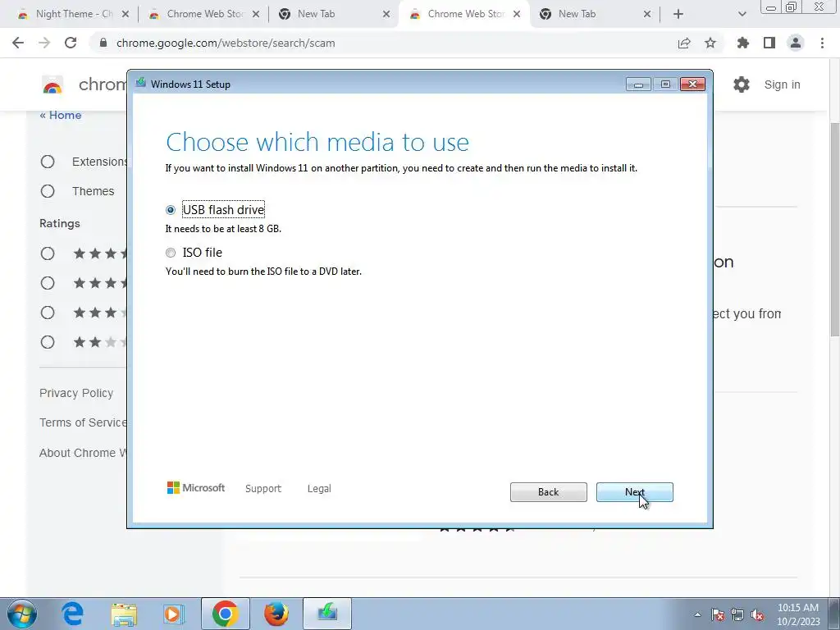
Task: Click the network tray icon
Action: coord(737,614)
